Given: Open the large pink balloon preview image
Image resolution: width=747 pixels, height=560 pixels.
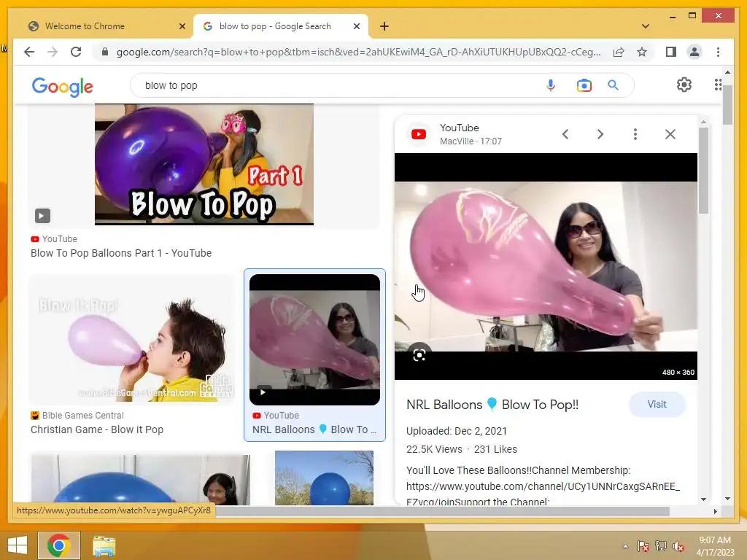Looking at the screenshot, I should coord(546,267).
